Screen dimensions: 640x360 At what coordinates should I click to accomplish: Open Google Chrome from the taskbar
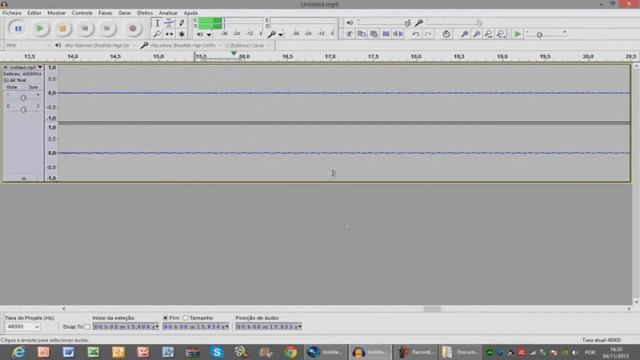pyautogui.click(x=291, y=352)
